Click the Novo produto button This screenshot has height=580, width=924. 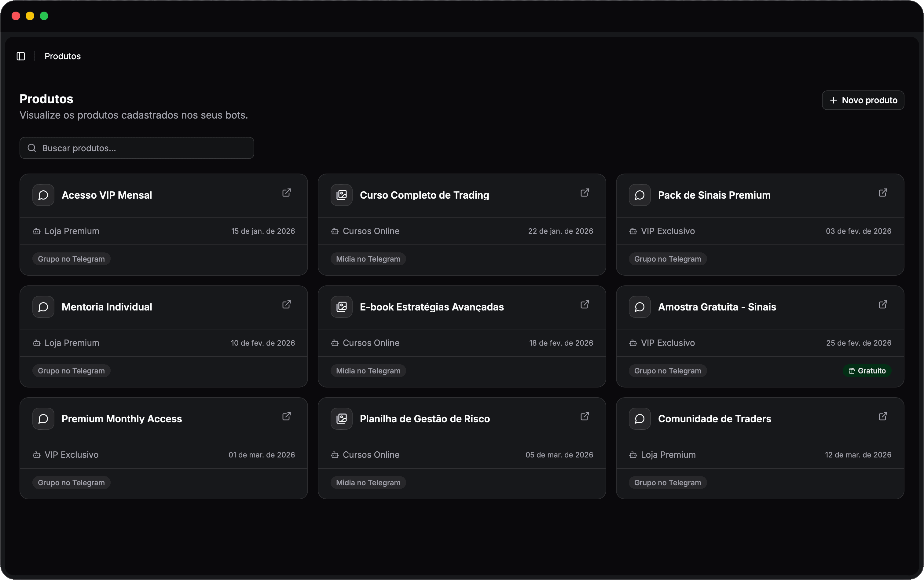[x=863, y=100]
